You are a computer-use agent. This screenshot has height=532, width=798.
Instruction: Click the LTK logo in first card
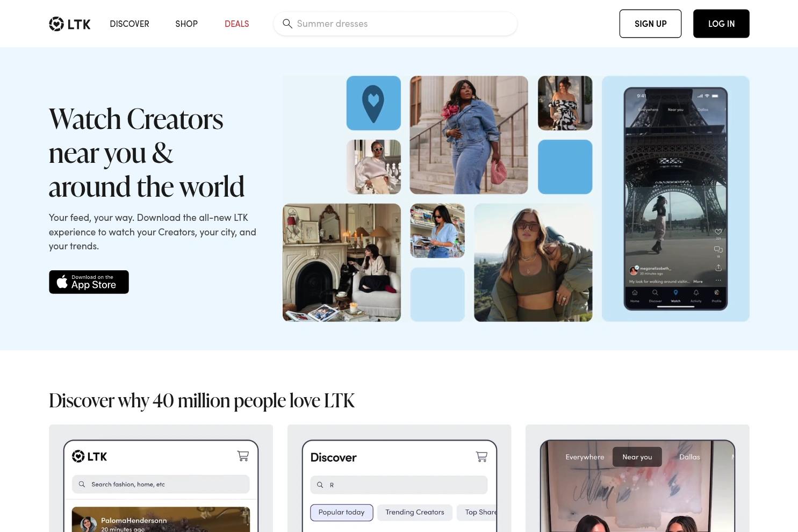point(89,456)
